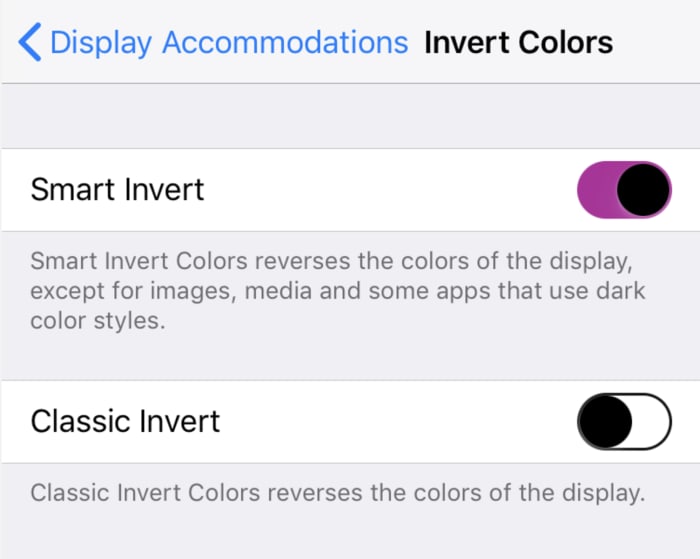Click the white area of Classic Invert toggle
The width and height of the screenshot is (700, 559).
click(651, 421)
